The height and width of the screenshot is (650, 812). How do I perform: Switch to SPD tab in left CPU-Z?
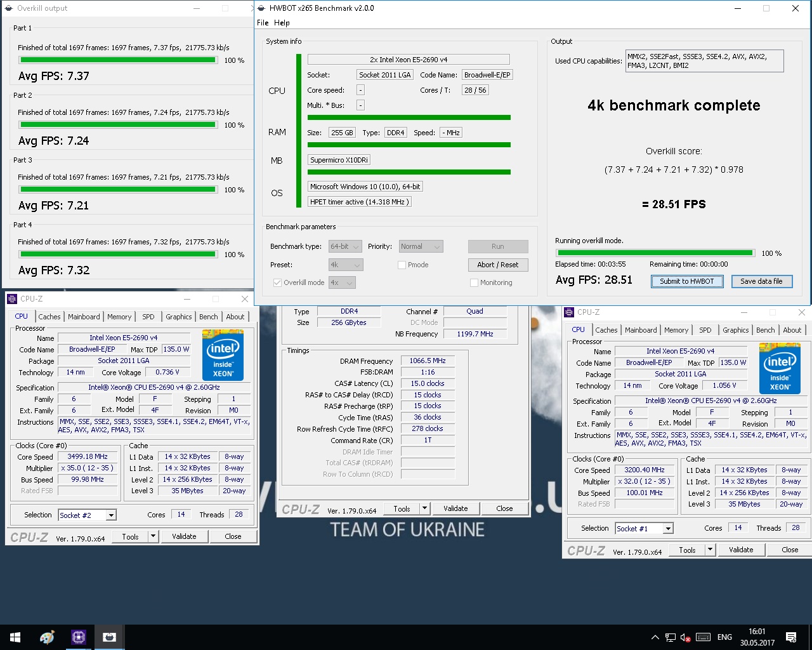(148, 317)
